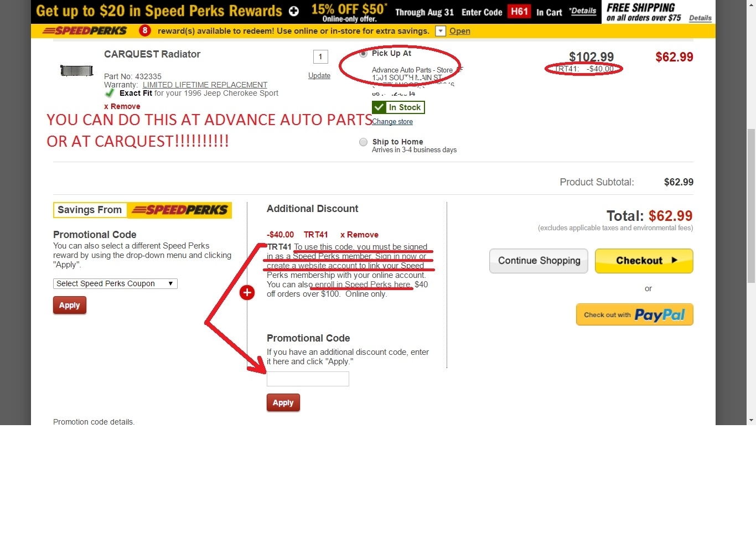756x558 pixels.
Task: Open SpeedPerks rewards dropdown arrow
Action: (x=441, y=31)
